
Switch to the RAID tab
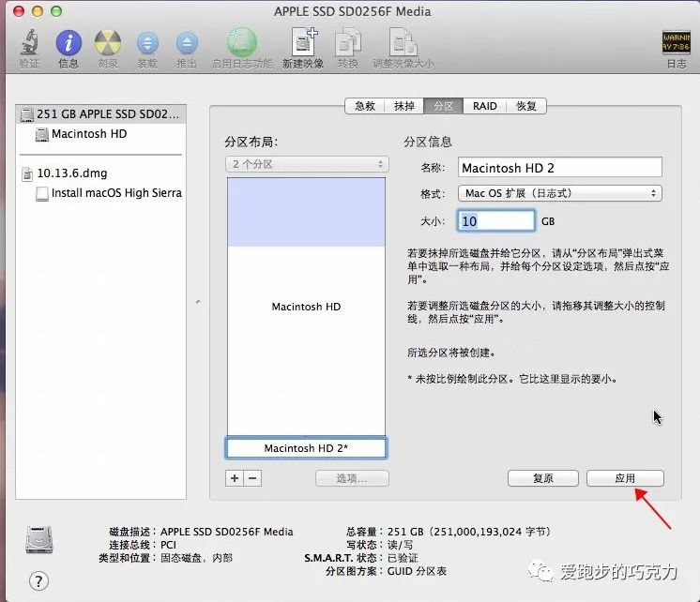click(x=485, y=106)
